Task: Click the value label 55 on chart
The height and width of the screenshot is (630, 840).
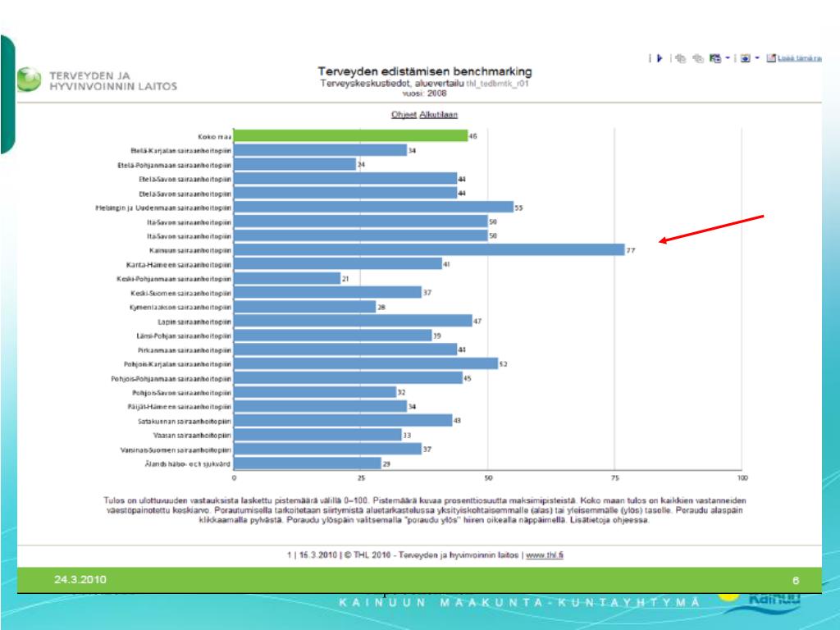Action: click(x=518, y=208)
